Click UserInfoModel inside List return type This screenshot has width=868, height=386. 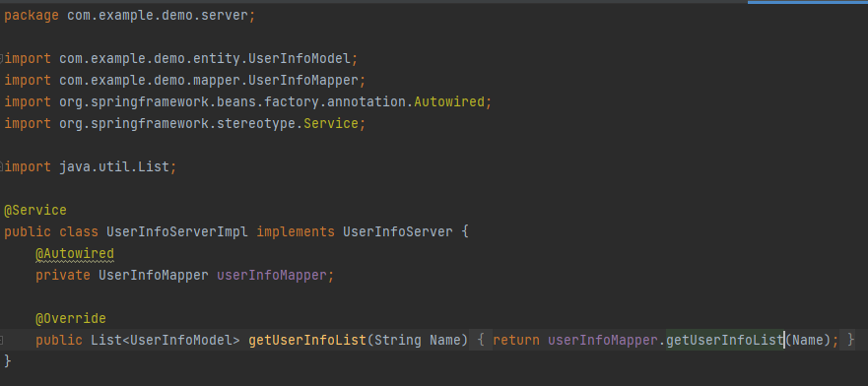[x=181, y=340]
